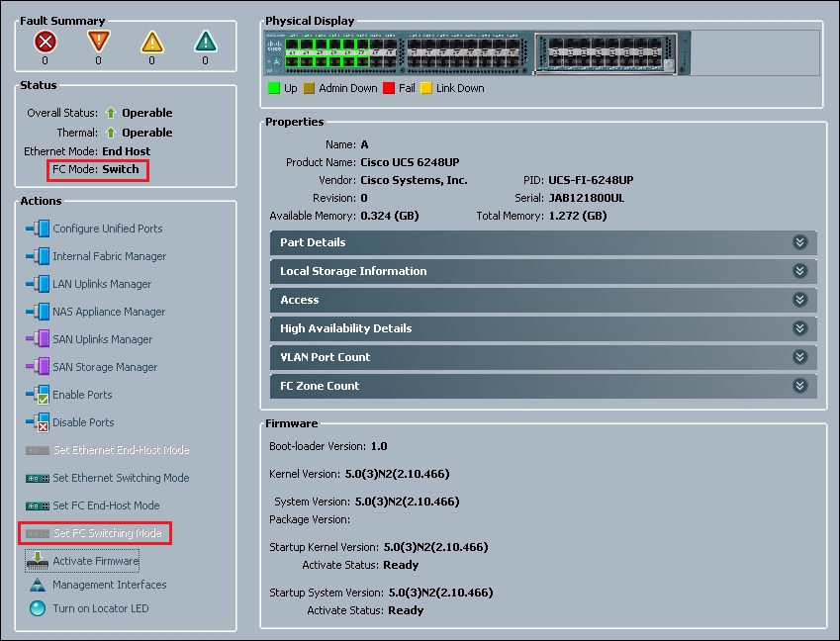The image size is (840, 641).
Task: Open Internal Fabric Manager
Action: 109,256
